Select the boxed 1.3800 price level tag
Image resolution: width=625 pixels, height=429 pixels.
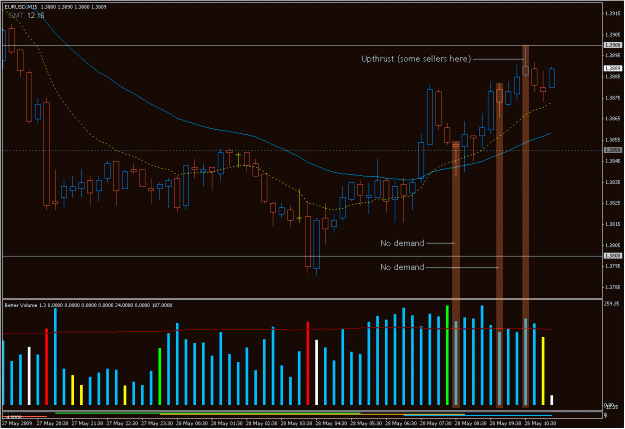613,256
